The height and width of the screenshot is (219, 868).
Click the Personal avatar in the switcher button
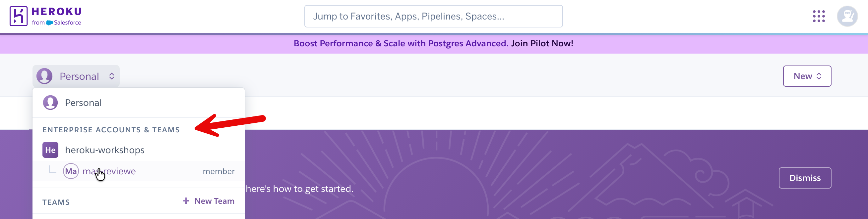(45, 76)
